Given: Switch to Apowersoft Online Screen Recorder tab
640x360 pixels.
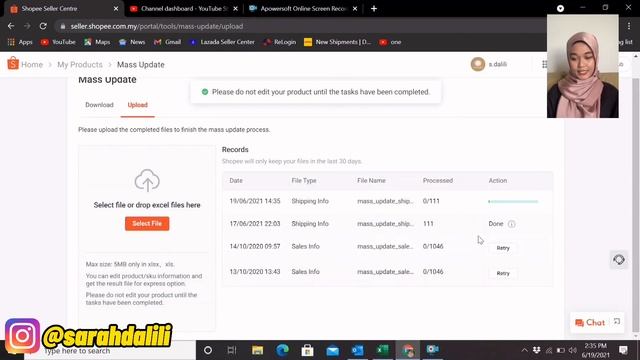Looking at the screenshot, I should 302,9.
